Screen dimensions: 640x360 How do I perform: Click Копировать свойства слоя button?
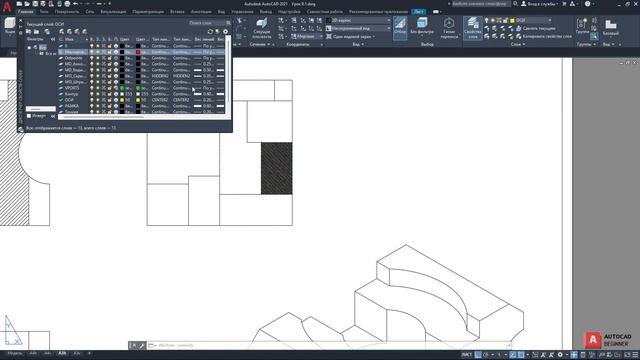[x=543, y=36]
